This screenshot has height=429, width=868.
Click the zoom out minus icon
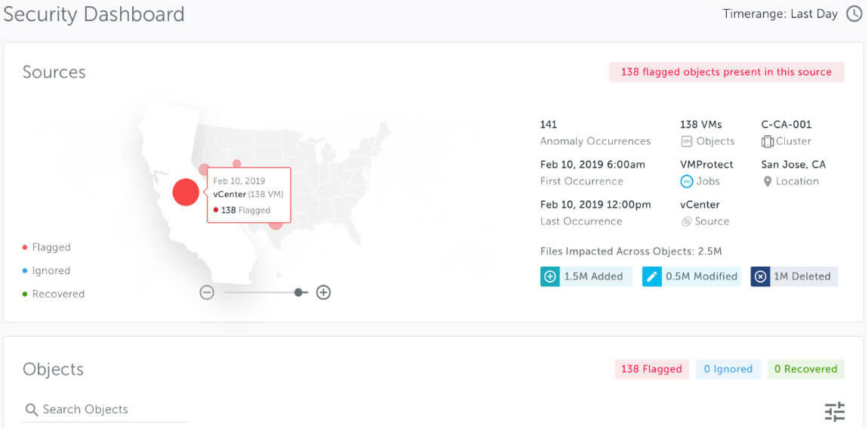[207, 292]
